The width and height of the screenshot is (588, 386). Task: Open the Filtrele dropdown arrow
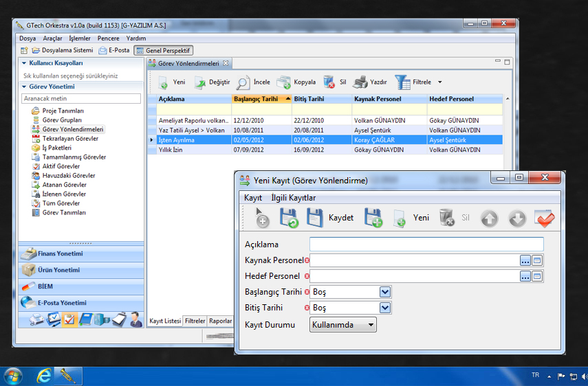point(439,82)
